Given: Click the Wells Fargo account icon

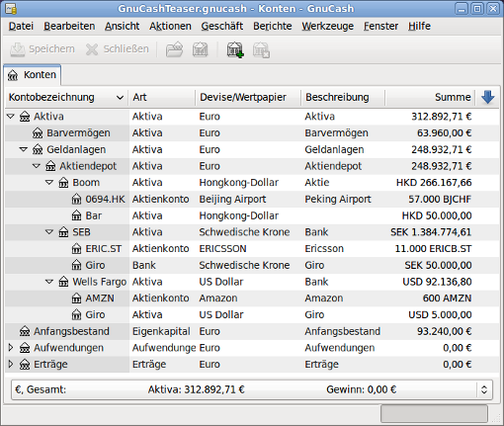Looking at the screenshot, I should tap(63, 282).
